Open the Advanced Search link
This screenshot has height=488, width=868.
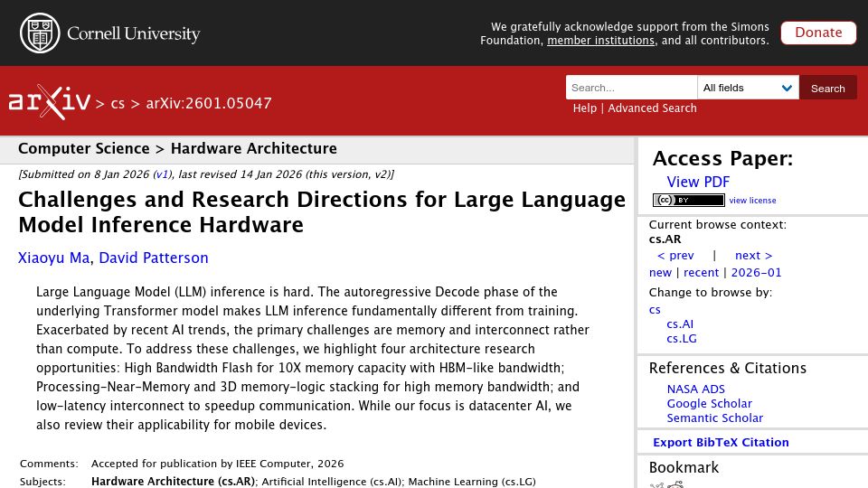coord(652,108)
